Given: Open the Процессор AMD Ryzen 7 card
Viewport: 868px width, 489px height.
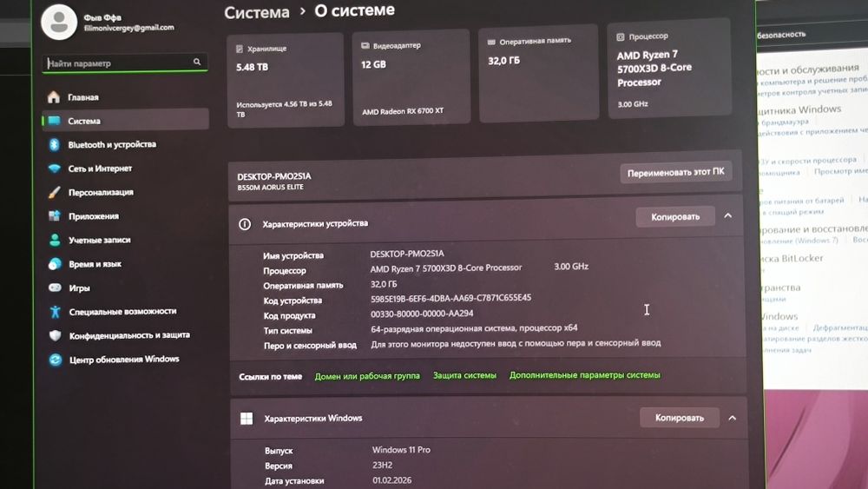Looking at the screenshot, I should (x=669, y=69).
